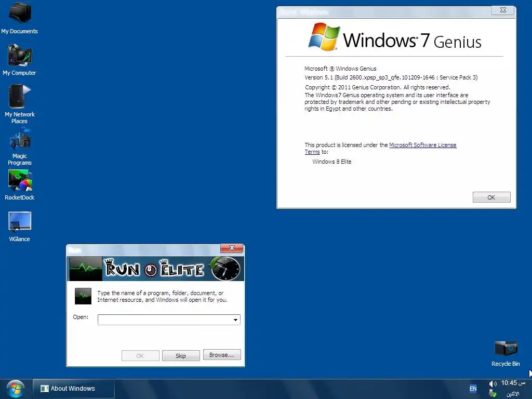532x399 pixels.
Task: Select the ViGlance desktop icon
Action: (x=19, y=227)
